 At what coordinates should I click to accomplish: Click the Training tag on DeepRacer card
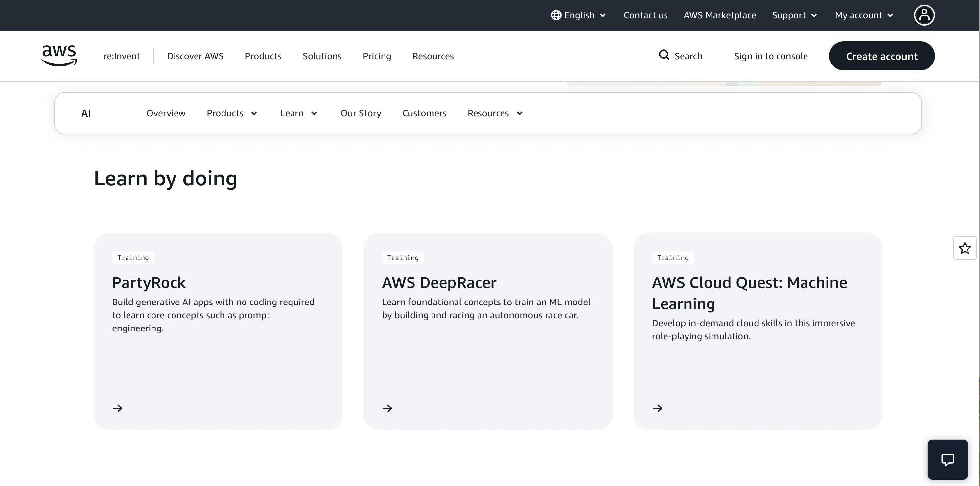(403, 258)
